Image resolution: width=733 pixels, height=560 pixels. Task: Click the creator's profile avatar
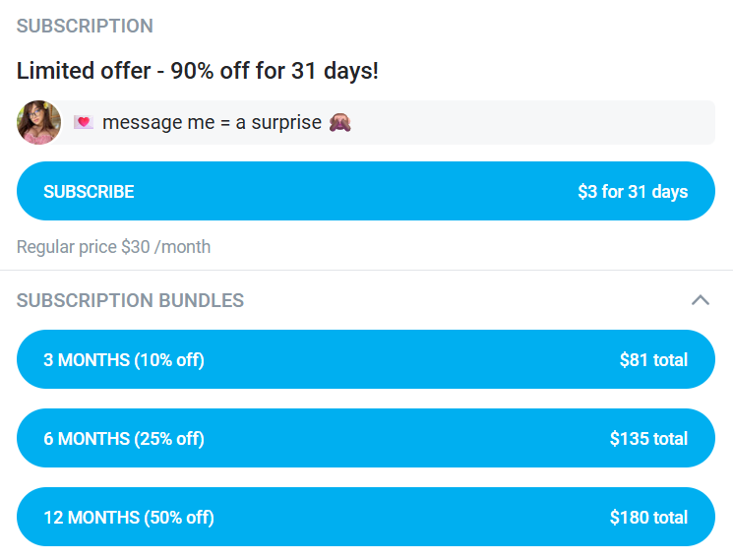(38, 122)
